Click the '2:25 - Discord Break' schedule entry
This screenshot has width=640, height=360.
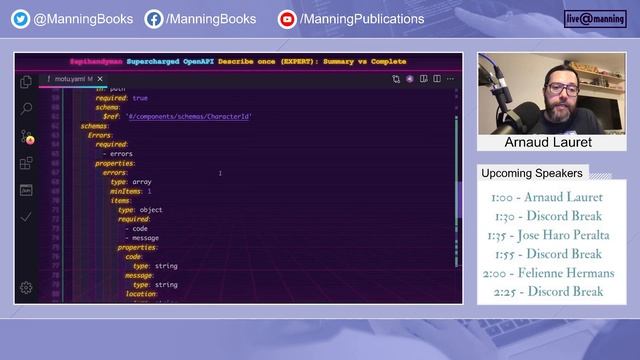click(x=548, y=292)
